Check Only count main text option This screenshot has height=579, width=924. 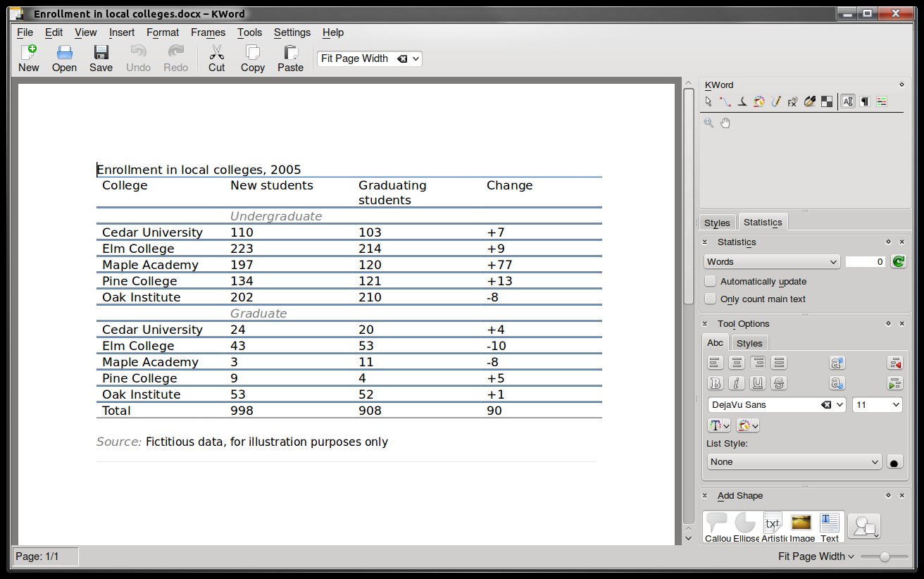pos(711,299)
